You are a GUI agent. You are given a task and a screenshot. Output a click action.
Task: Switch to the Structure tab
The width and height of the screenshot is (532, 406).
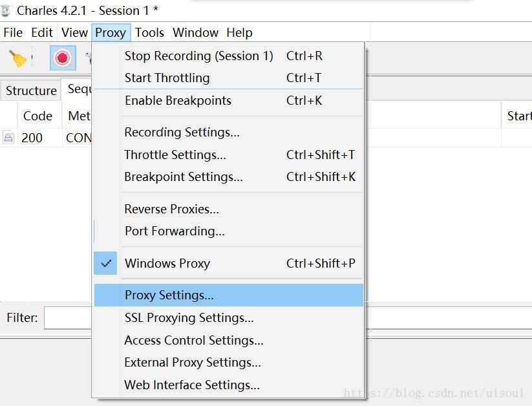tap(31, 91)
